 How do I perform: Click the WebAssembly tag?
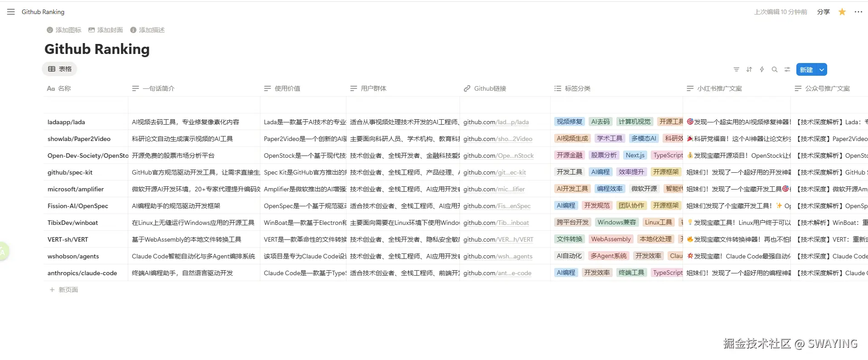point(611,239)
